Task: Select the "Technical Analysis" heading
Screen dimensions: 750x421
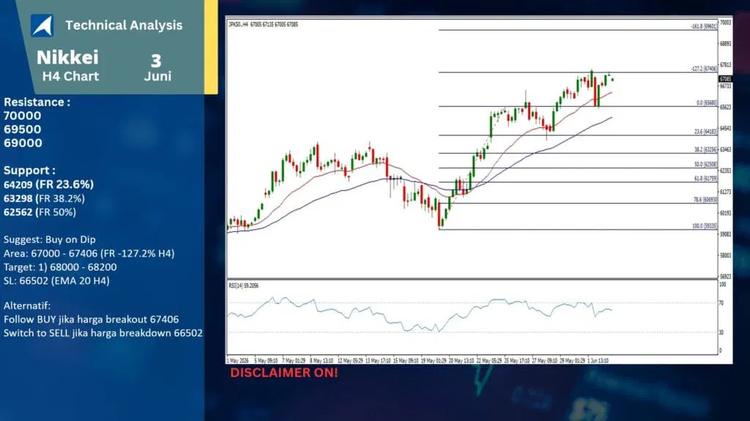Action: [x=124, y=25]
